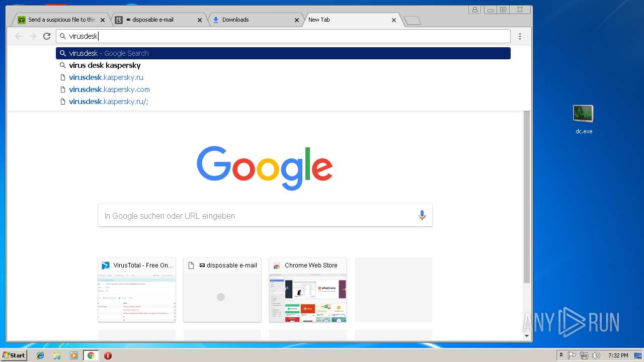Click the address bar text field

click(x=283, y=36)
